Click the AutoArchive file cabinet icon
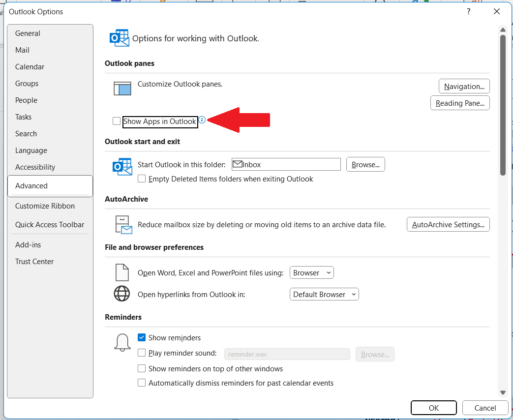Screen dimensions: 513x420 coord(123,225)
